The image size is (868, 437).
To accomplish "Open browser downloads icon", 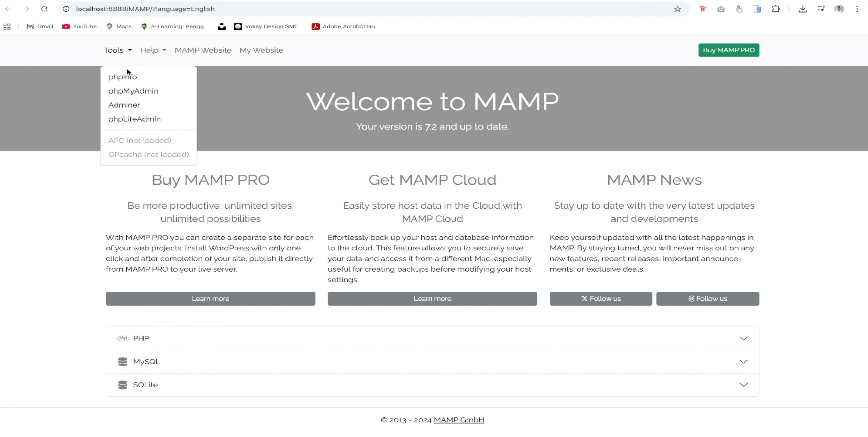I will click(x=803, y=9).
